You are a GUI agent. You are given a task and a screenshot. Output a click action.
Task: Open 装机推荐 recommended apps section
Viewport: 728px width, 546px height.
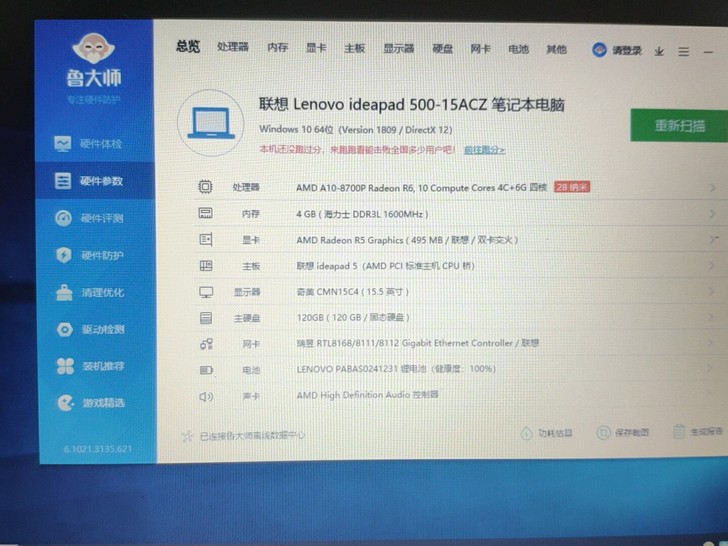91,366
